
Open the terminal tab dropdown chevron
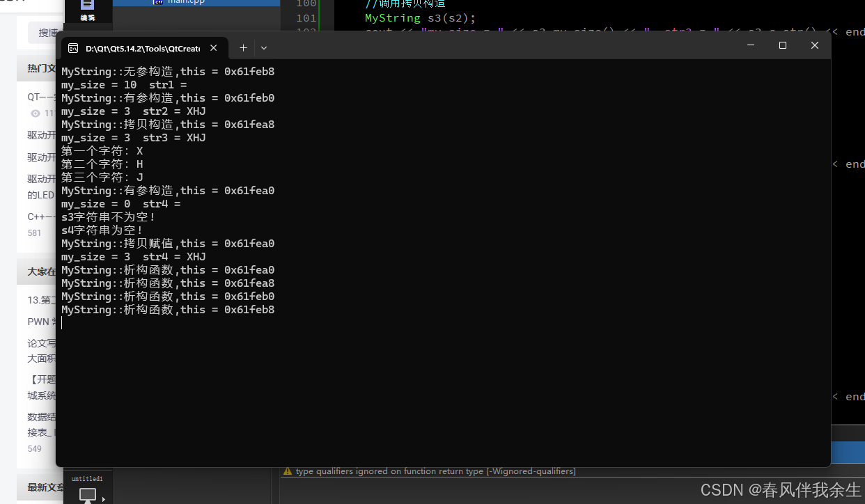[263, 47]
